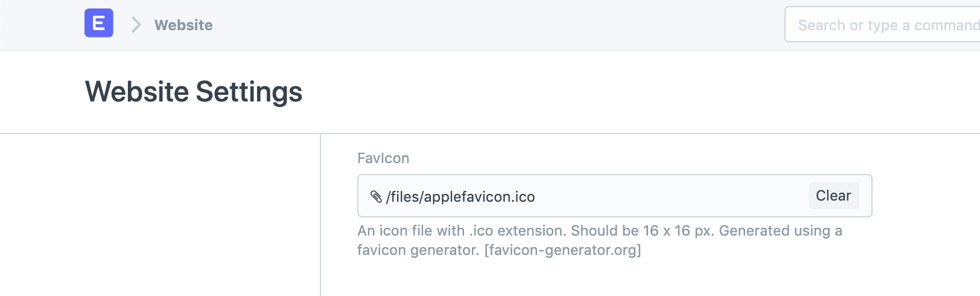Click the paperclip attachment icon
The height and width of the screenshot is (296, 980).
coord(376,196)
